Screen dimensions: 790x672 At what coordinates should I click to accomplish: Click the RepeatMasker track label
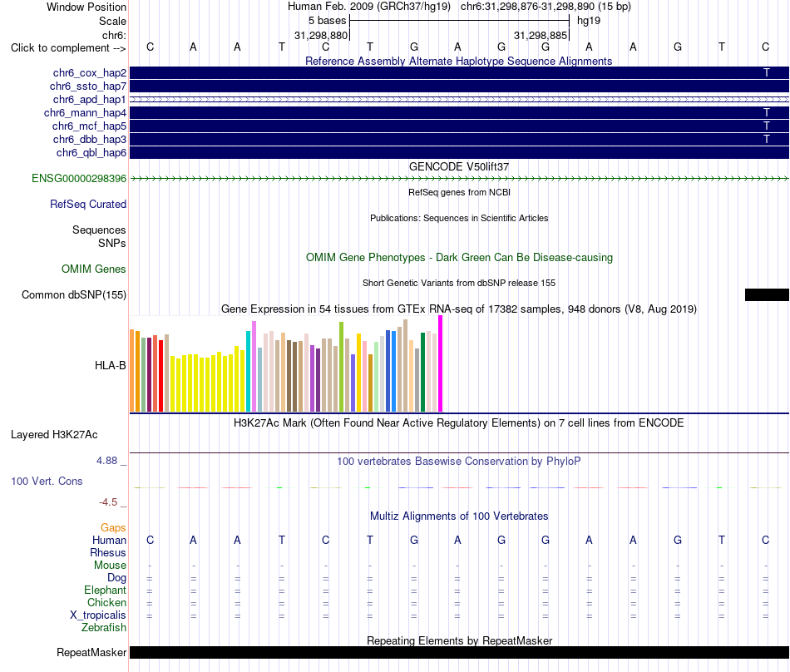[91, 652]
